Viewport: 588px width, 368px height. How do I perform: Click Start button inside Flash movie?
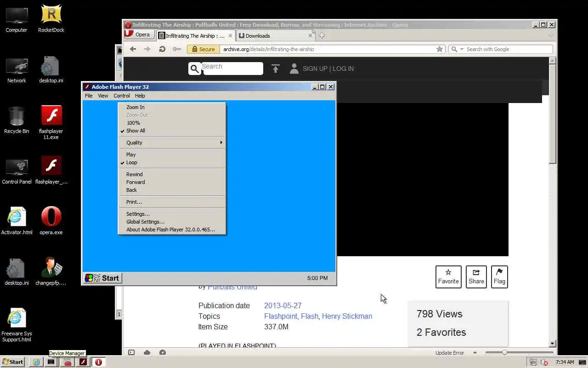(102, 278)
